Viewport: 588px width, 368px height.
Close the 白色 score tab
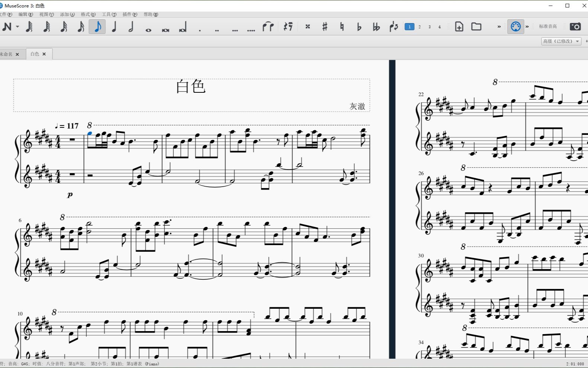44,54
